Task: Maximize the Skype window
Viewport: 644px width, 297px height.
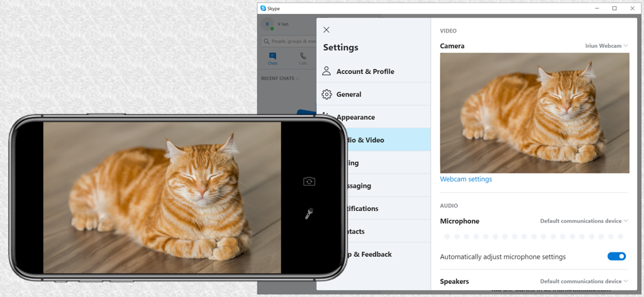Action: [x=614, y=8]
